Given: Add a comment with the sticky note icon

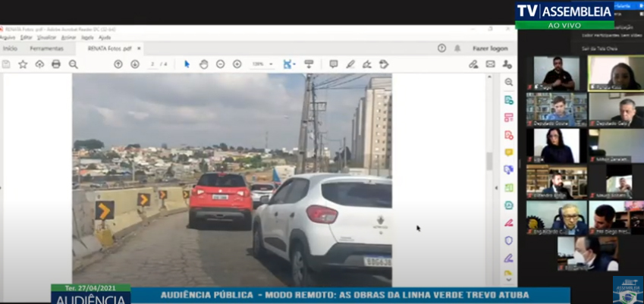Looking at the screenshot, I should point(333,64).
